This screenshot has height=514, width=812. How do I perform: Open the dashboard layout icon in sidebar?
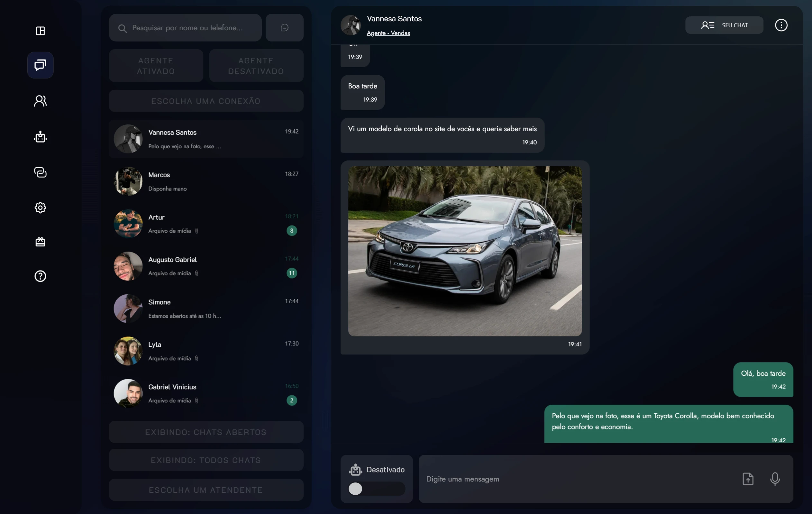coord(40,31)
